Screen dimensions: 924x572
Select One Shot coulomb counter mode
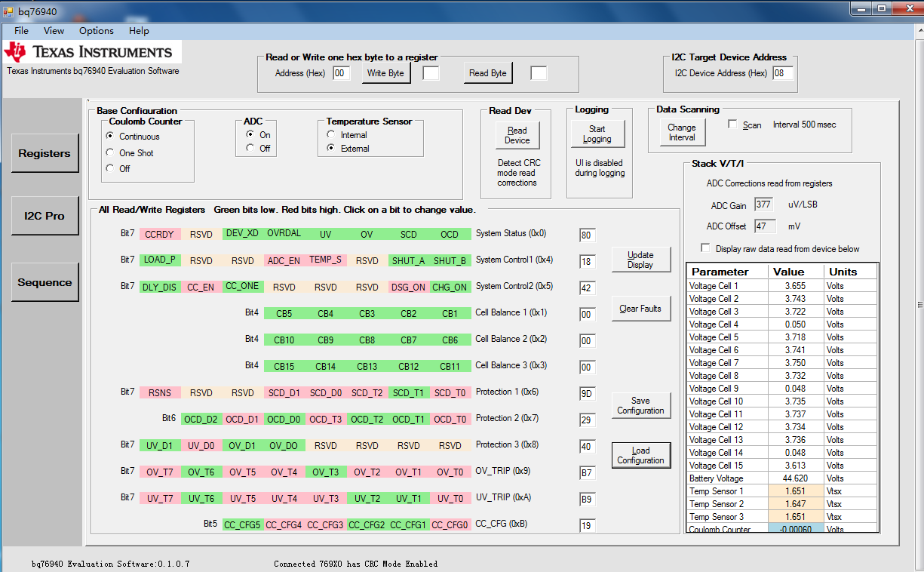[110, 153]
